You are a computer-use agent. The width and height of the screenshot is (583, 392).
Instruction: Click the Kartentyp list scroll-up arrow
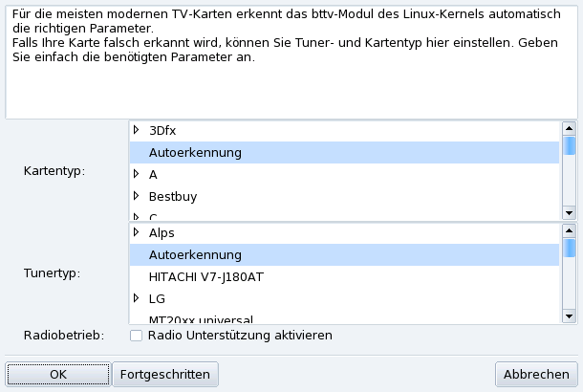(570, 127)
